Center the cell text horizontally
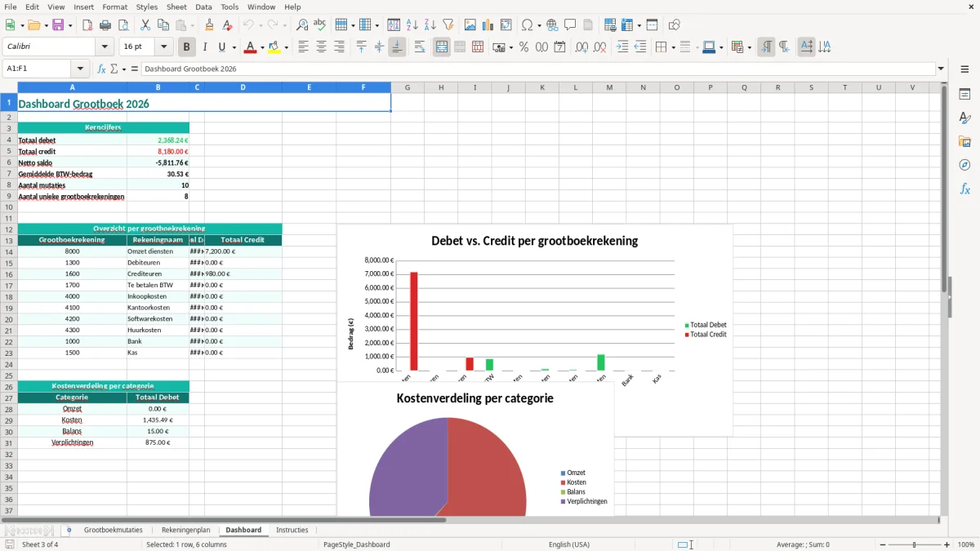Image resolution: width=980 pixels, height=551 pixels. click(321, 47)
